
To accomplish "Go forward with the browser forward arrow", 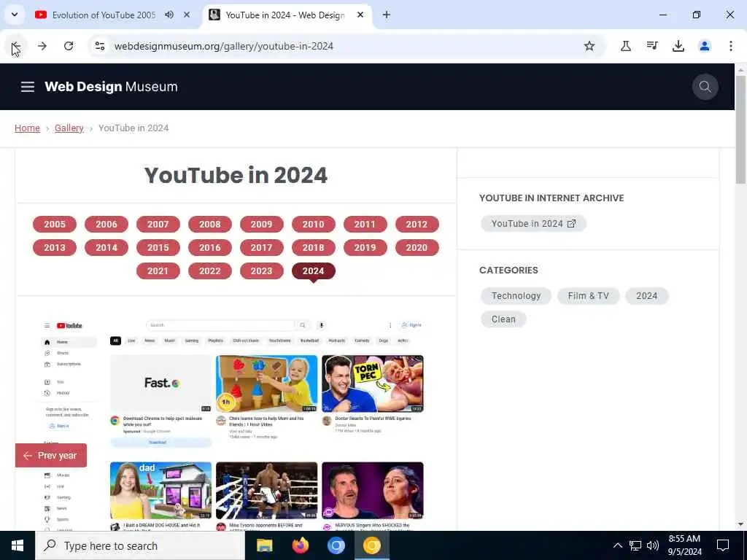I will coord(42,46).
